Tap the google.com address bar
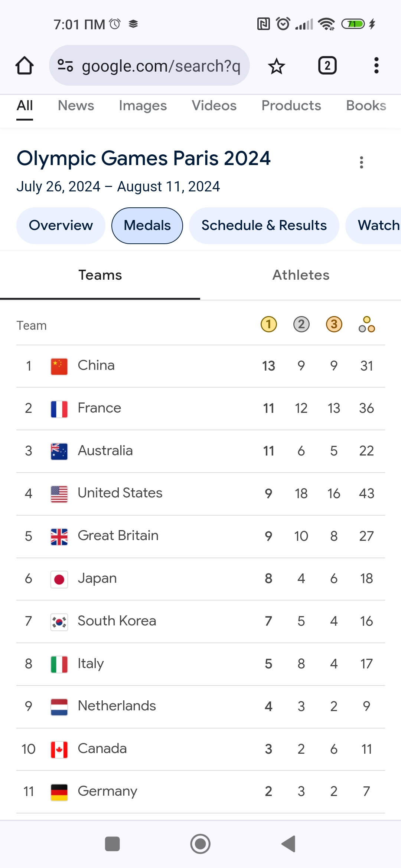The image size is (401, 868). coord(160,66)
